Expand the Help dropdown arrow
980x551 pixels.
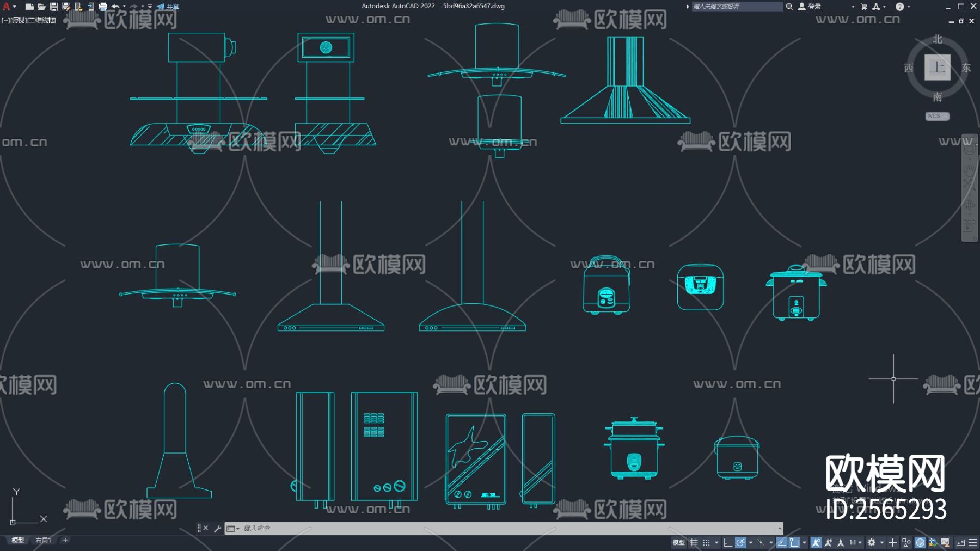point(909,7)
